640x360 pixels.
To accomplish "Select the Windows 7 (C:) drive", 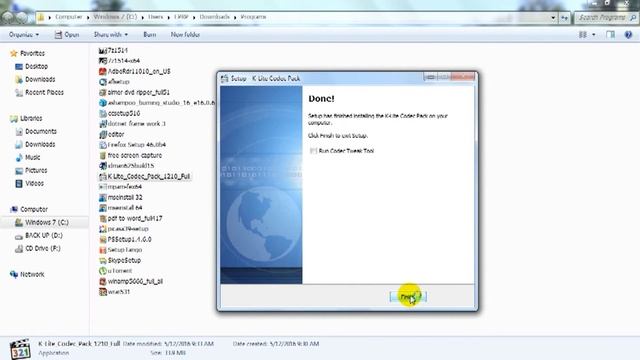I will point(47,222).
